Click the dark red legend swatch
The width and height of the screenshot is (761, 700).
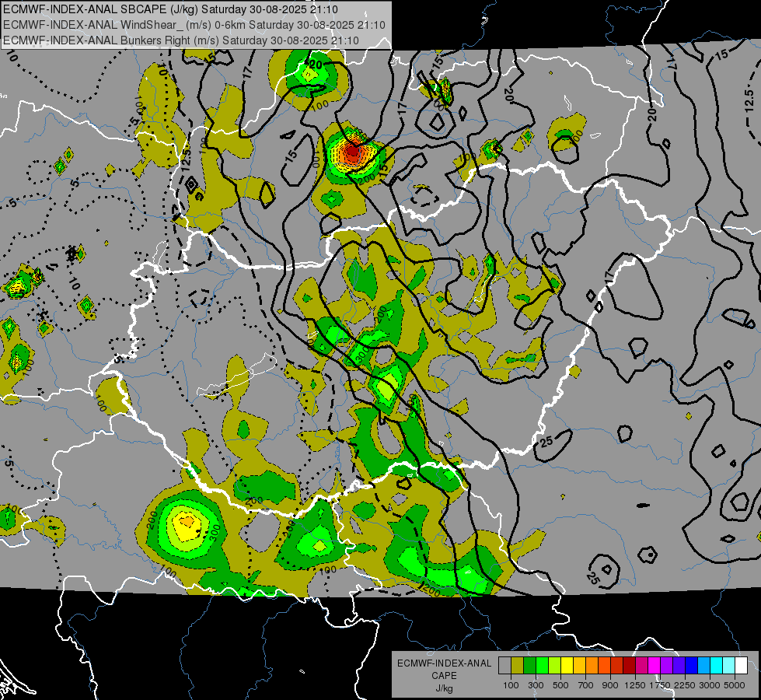629,665
